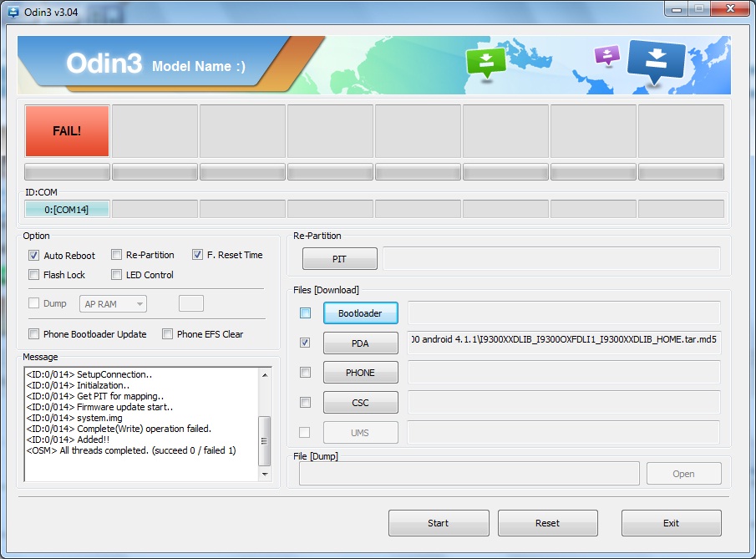
Task: Enable the Flash Lock checkbox
Action: point(33,274)
